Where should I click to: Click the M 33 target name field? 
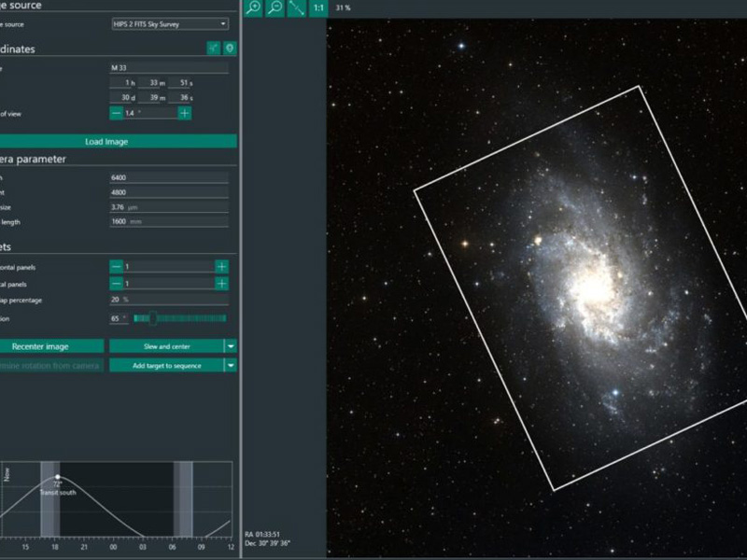point(169,68)
